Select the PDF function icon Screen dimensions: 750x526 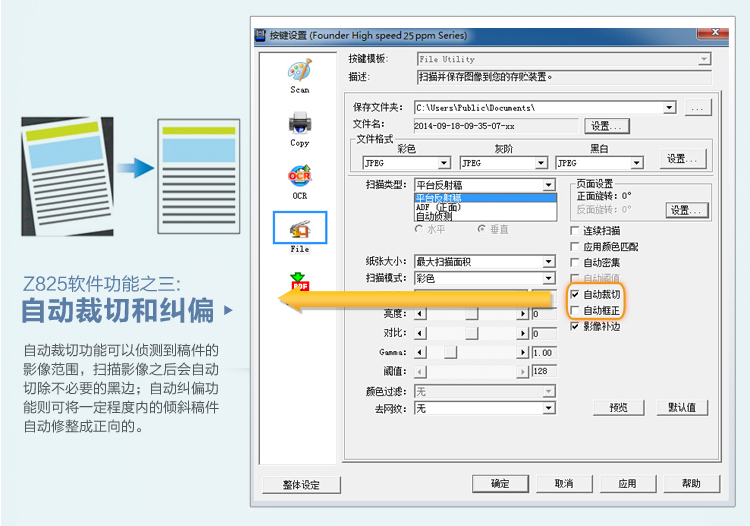click(300, 281)
